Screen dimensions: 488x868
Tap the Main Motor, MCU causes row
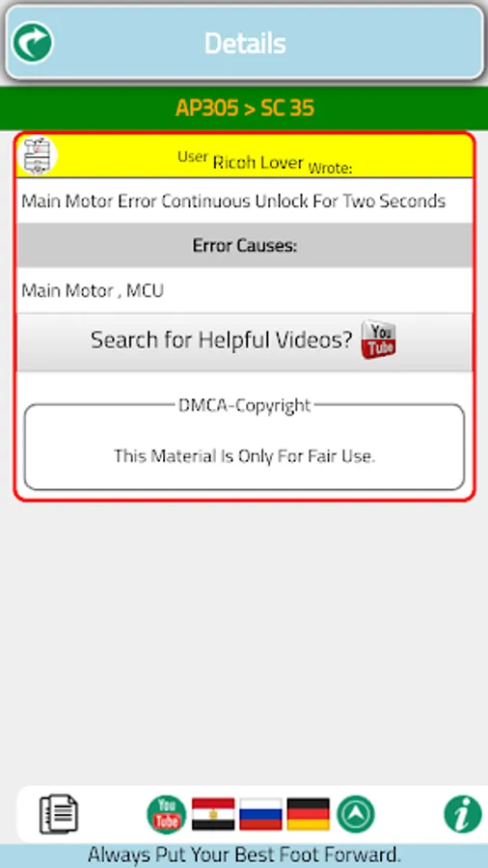(245, 290)
